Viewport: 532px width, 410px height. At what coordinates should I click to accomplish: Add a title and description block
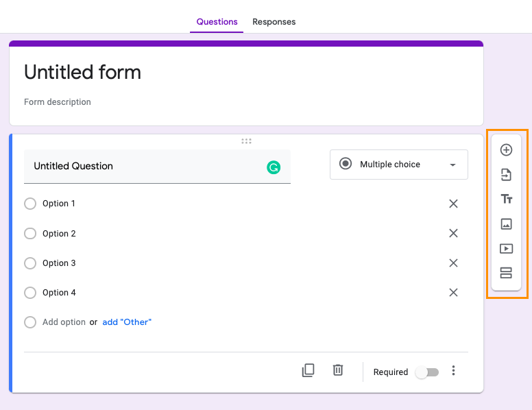[x=506, y=199]
